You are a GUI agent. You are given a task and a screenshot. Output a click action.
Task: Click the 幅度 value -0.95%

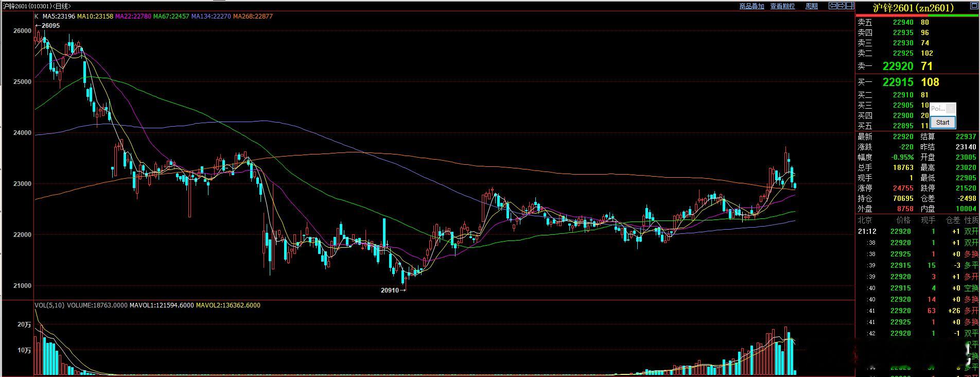point(903,157)
